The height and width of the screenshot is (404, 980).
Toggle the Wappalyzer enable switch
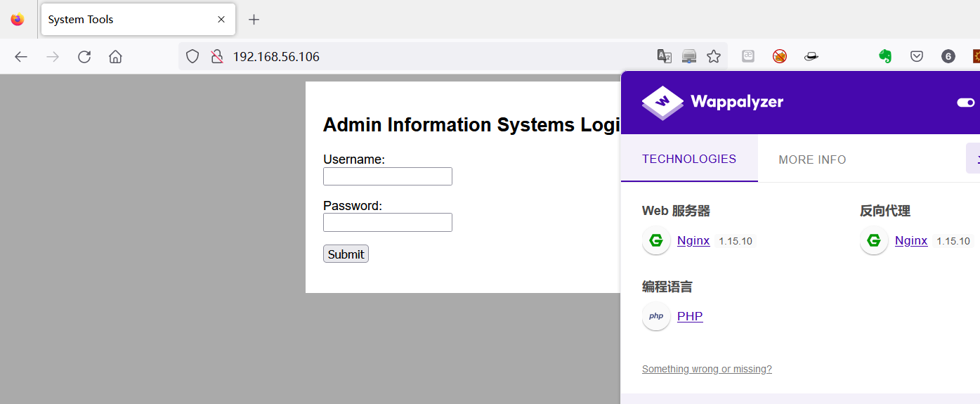tap(966, 103)
